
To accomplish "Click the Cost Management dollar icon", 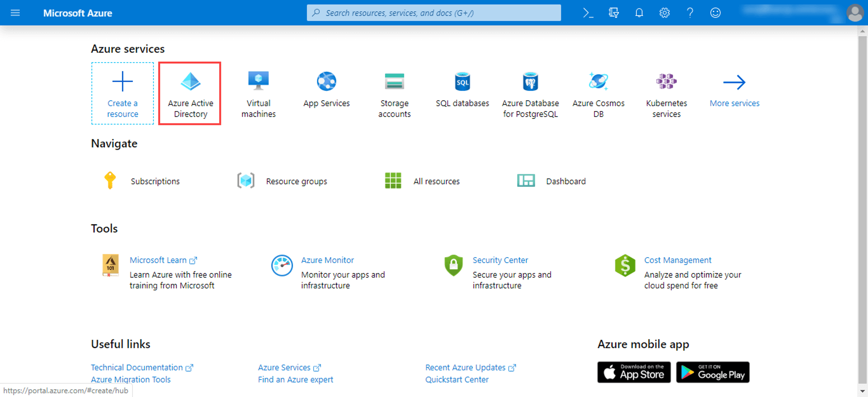I will (x=625, y=266).
